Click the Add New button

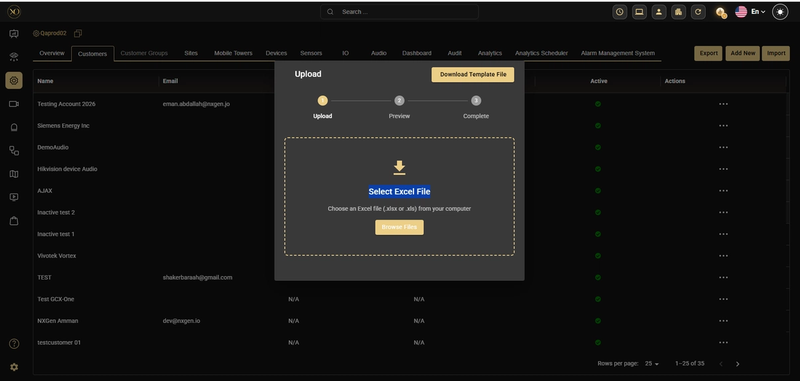click(742, 53)
